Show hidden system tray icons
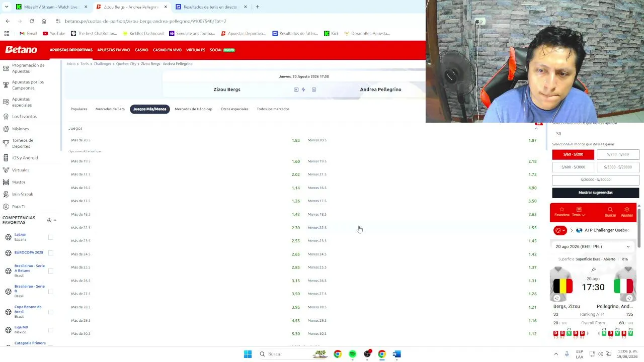 (x=556, y=354)
